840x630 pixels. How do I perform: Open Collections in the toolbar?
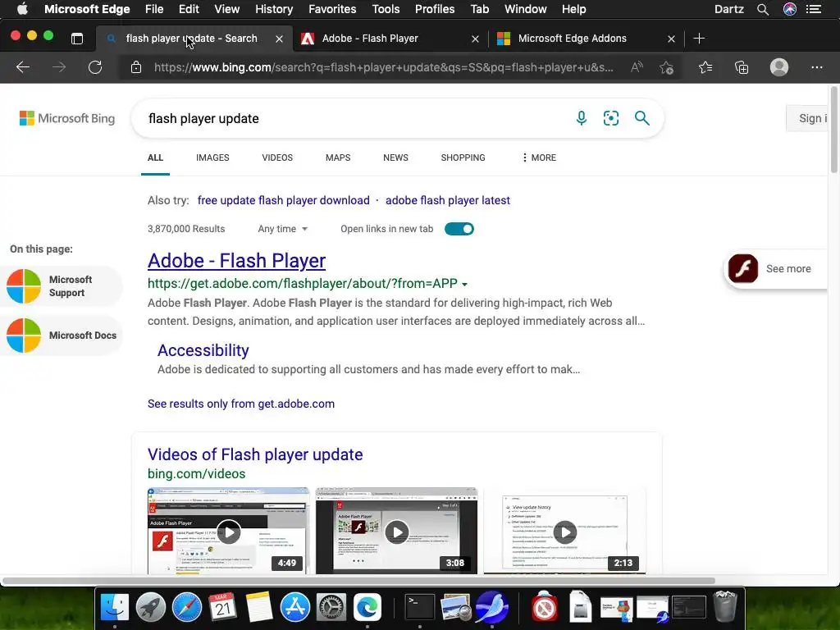[742, 67]
